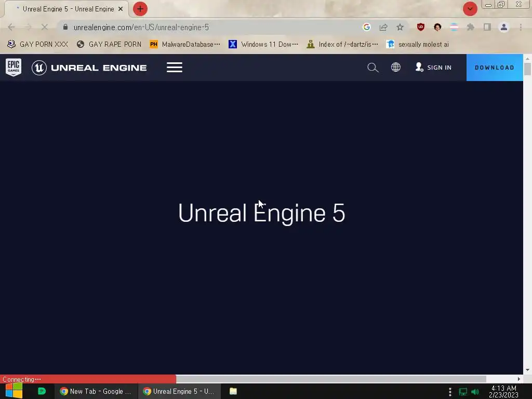Image resolution: width=532 pixels, height=399 pixels.
Task: Click the vertical scrollbar down arrow
Action: (x=527, y=370)
